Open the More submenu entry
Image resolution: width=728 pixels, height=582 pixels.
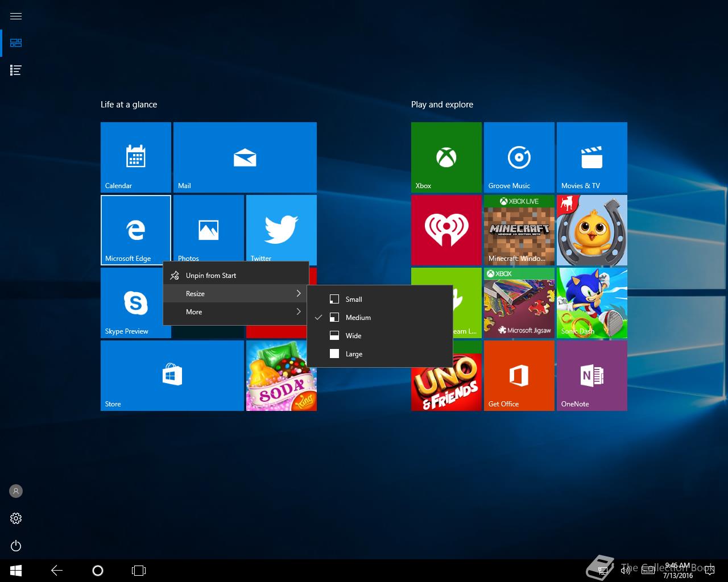(x=236, y=312)
